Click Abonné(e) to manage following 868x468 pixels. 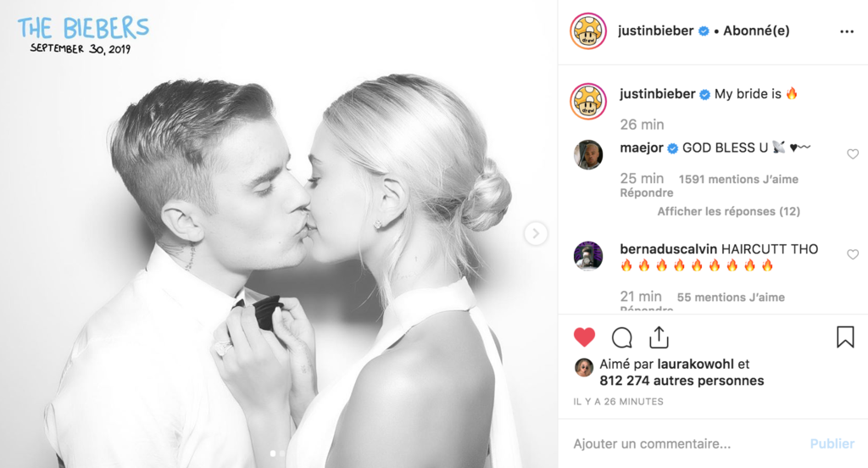click(x=756, y=31)
